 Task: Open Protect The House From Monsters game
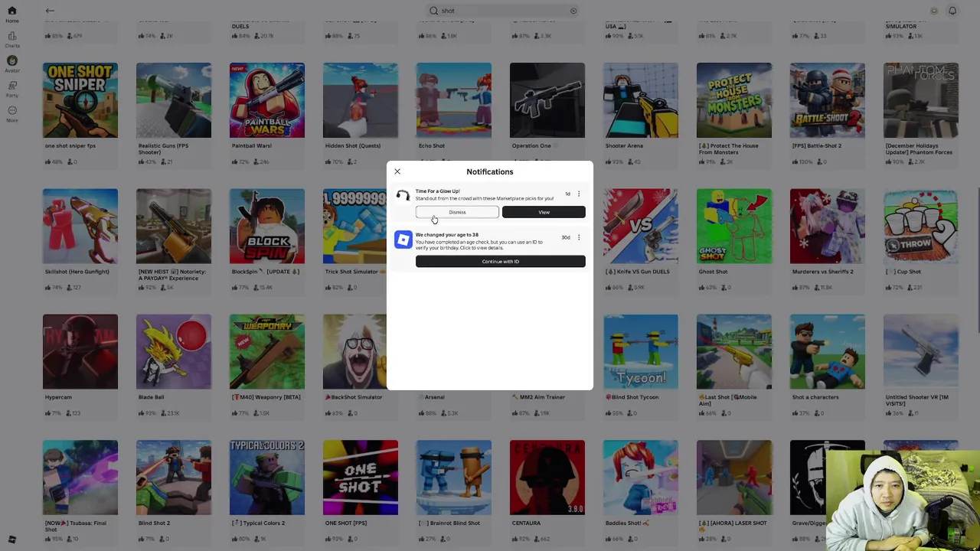click(734, 100)
